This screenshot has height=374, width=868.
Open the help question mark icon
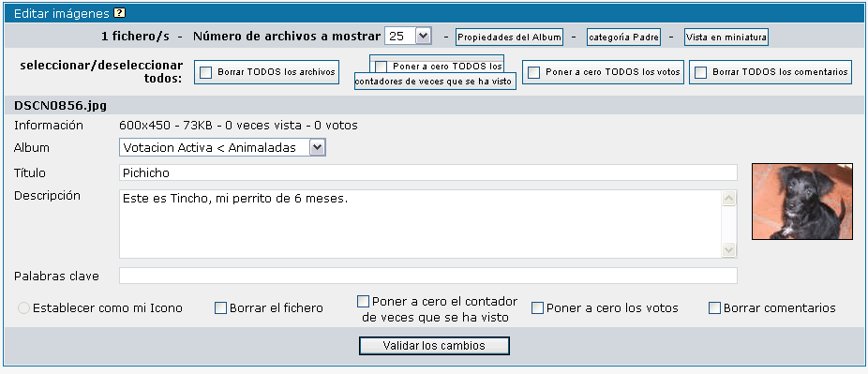point(120,13)
